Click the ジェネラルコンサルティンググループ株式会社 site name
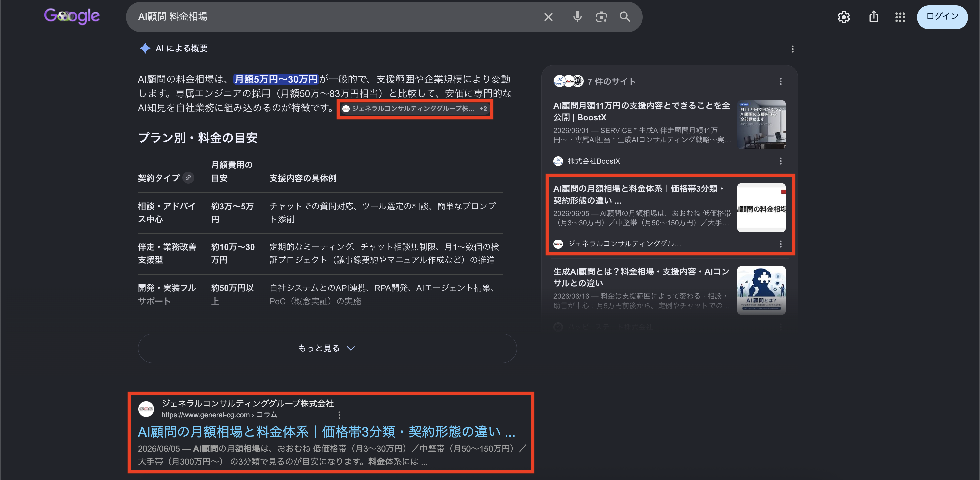Viewport: 980px width, 480px height. (x=248, y=403)
